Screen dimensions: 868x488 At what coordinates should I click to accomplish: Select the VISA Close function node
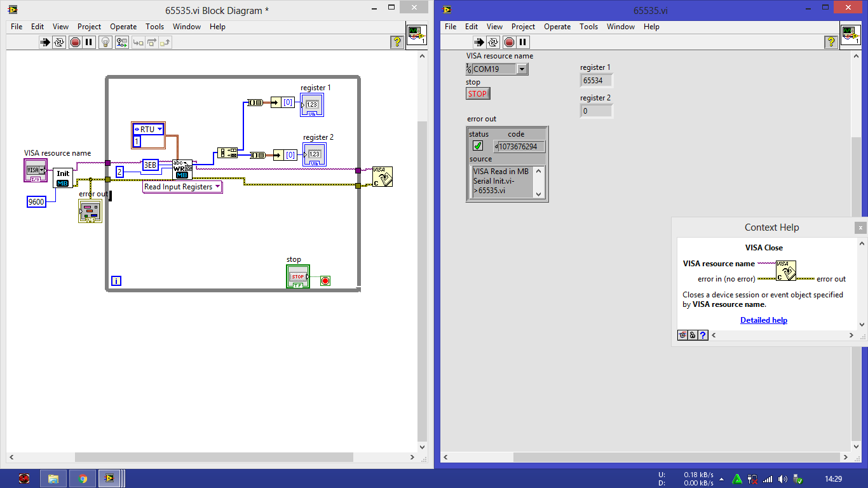pyautogui.click(x=383, y=177)
